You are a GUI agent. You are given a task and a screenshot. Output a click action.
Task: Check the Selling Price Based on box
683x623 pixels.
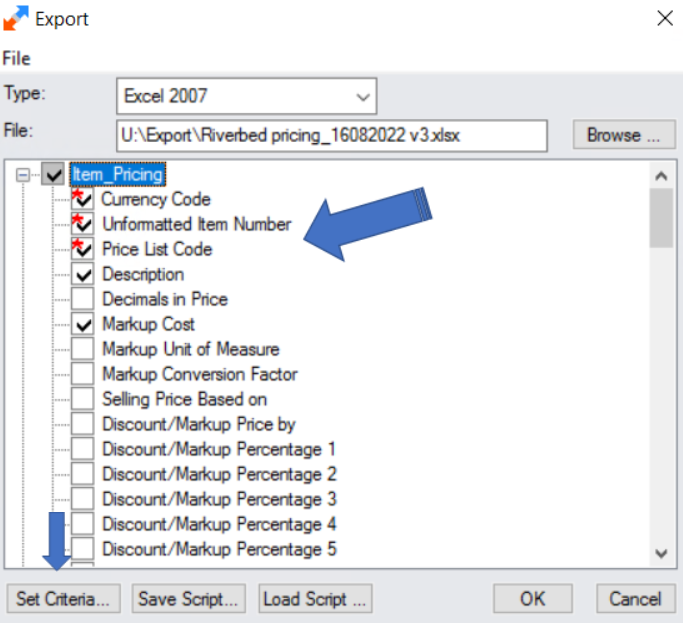coord(83,399)
